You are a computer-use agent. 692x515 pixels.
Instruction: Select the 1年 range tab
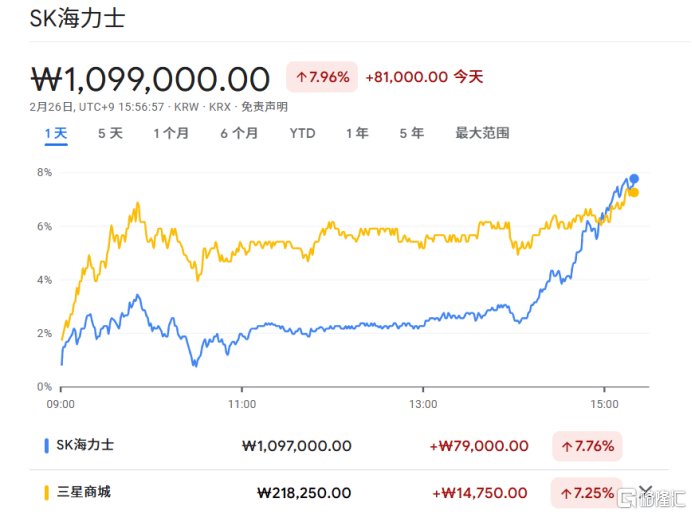pyautogui.click(x=356, y=133)
